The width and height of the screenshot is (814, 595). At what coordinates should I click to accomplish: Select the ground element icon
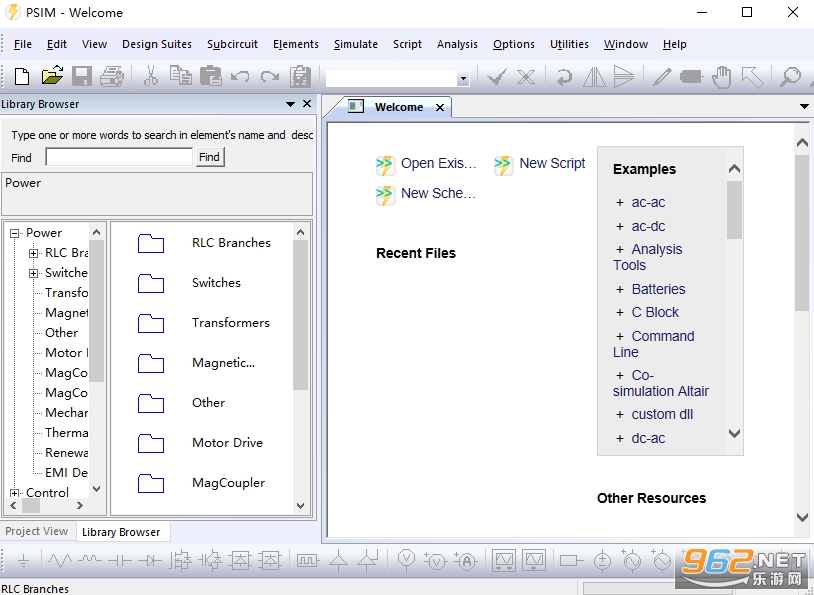click(x=24, y=561)
